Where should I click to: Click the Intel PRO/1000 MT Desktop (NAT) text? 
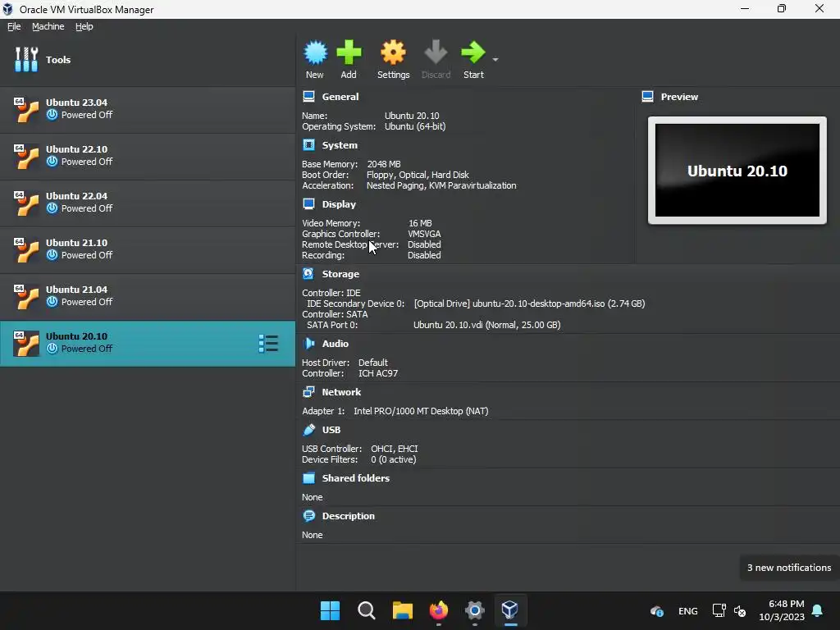(x=421, y=411)
